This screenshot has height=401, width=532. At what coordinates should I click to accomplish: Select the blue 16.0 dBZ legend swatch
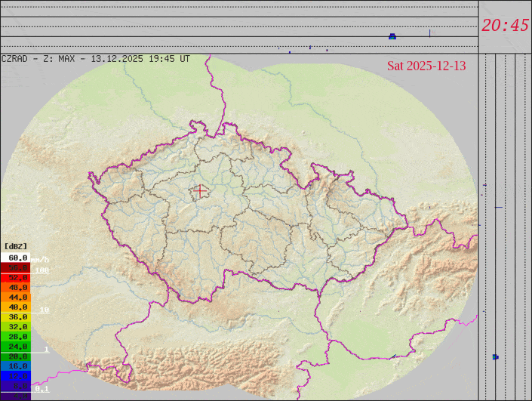click(17, 366)
